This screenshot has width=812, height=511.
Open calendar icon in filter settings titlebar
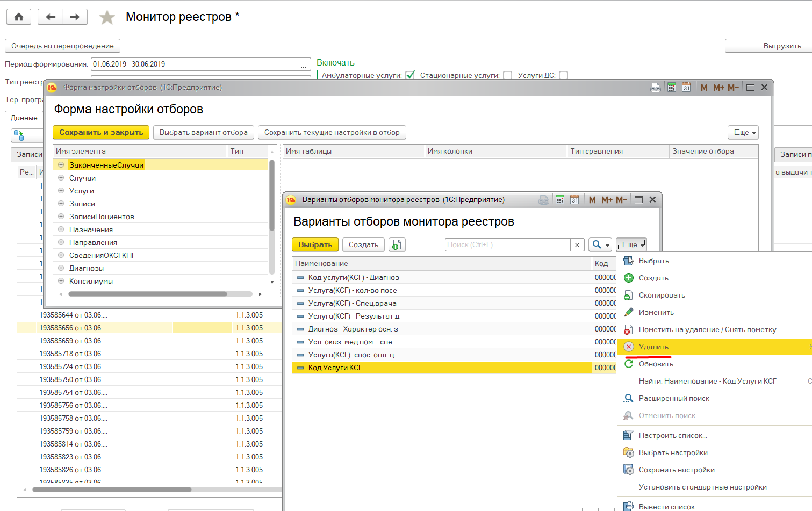tap(686, 88)
